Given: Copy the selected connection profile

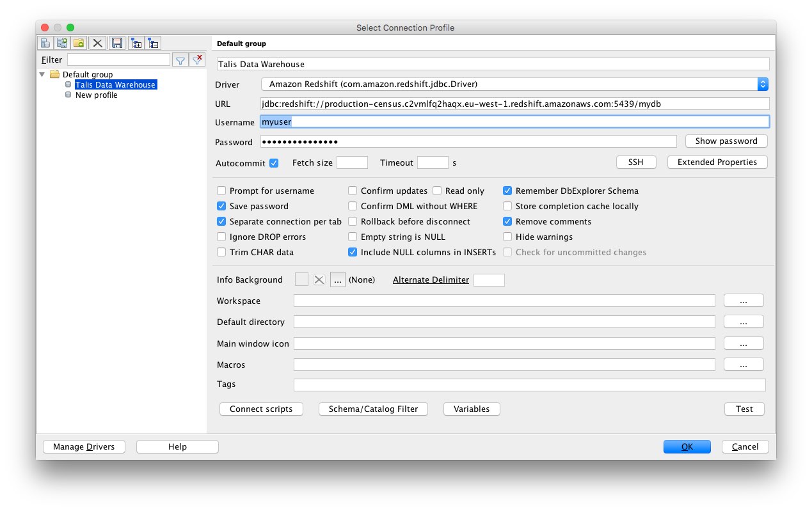Looking at the screenshot, I should point(62,42).
